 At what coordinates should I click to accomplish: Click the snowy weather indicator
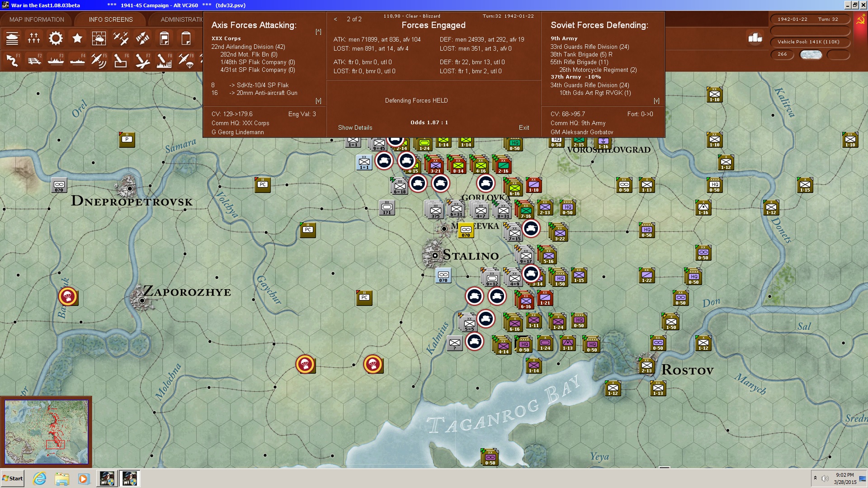[811, 54]
